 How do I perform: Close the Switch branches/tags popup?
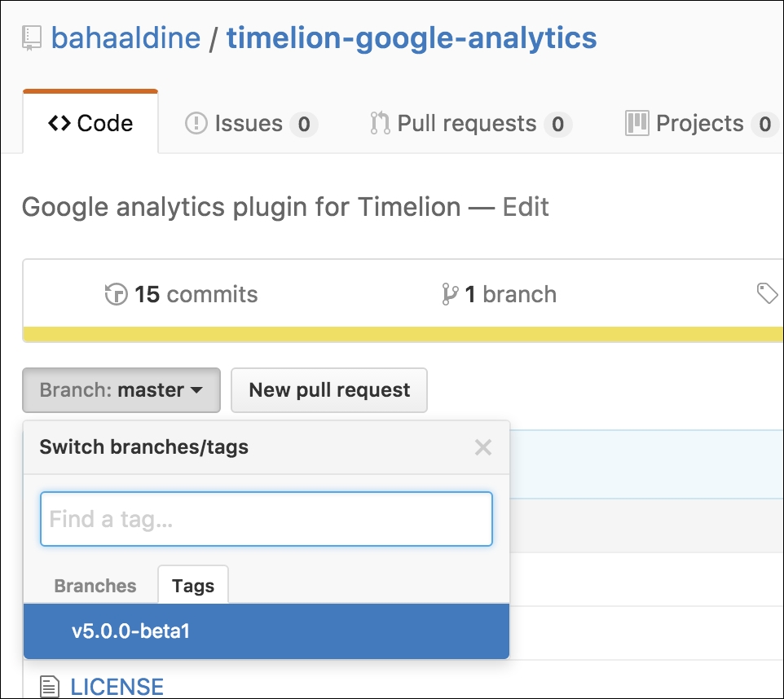pyautogui.click(x=483, y=447)
